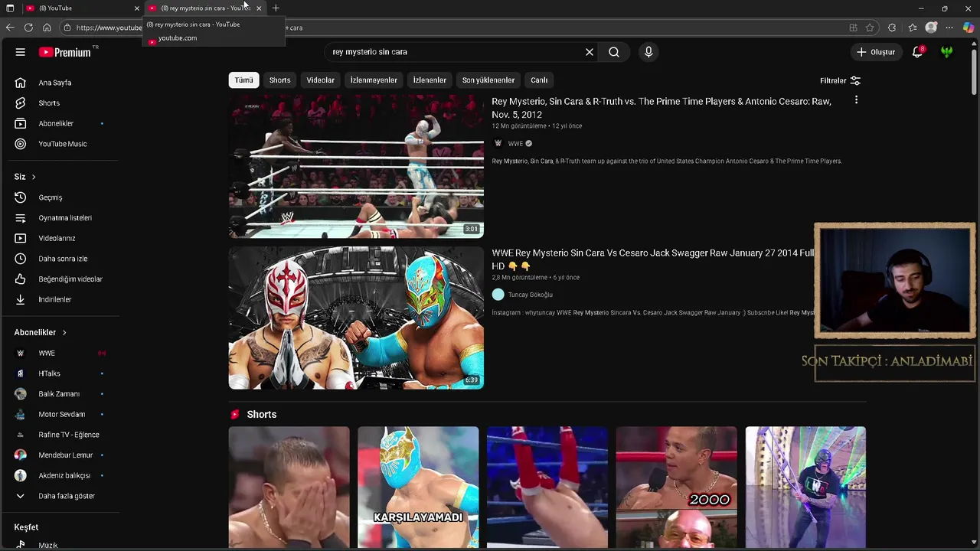The height and width of the screenshot is (551, 980).
Task: Select the Son yüklenenler chip
Action: click(488, 80)
